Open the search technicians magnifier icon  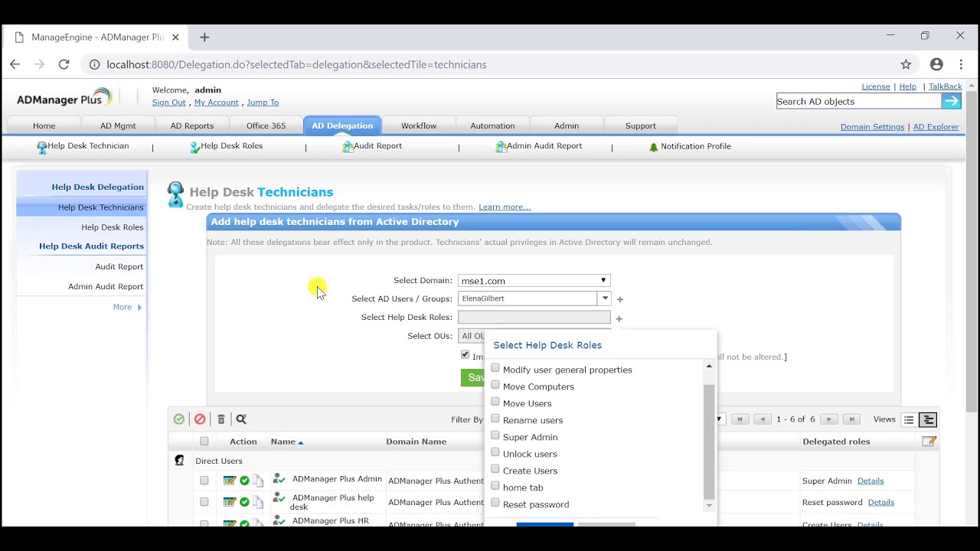point(241,419)
